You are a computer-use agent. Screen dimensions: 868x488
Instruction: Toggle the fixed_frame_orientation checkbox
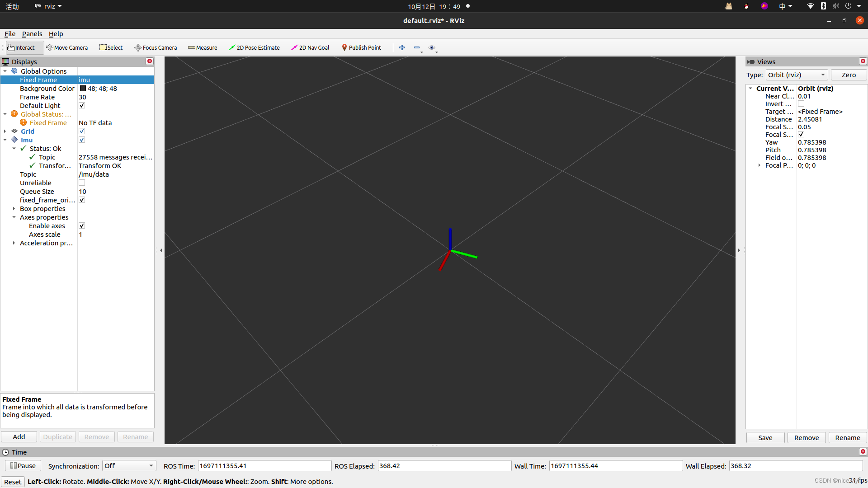click(82, 200)
